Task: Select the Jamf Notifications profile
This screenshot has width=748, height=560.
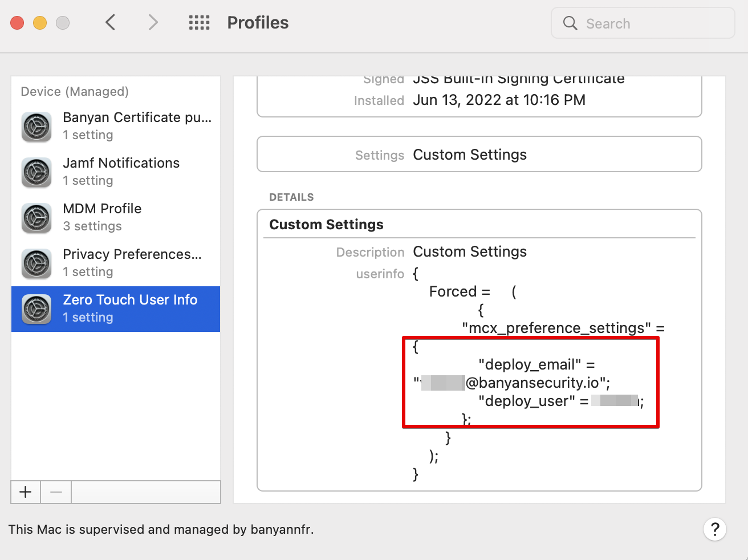Action: tap(121, 172)
